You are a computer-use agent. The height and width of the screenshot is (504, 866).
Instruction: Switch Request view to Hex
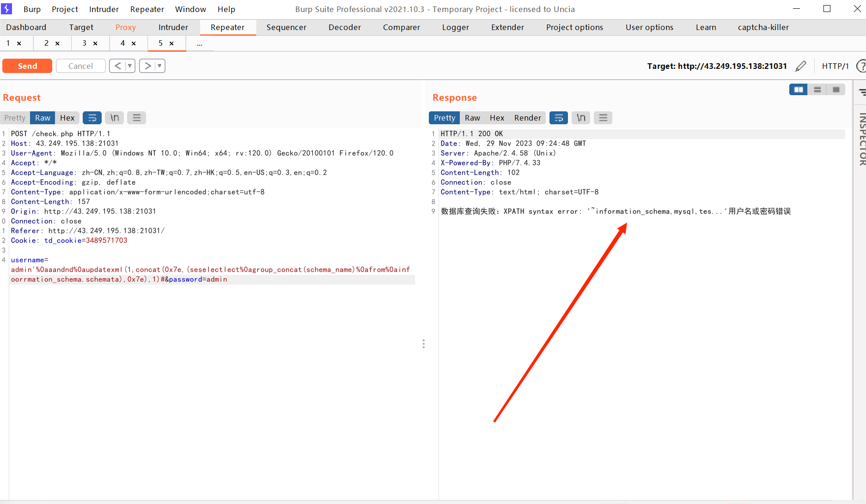click(67, 118)
